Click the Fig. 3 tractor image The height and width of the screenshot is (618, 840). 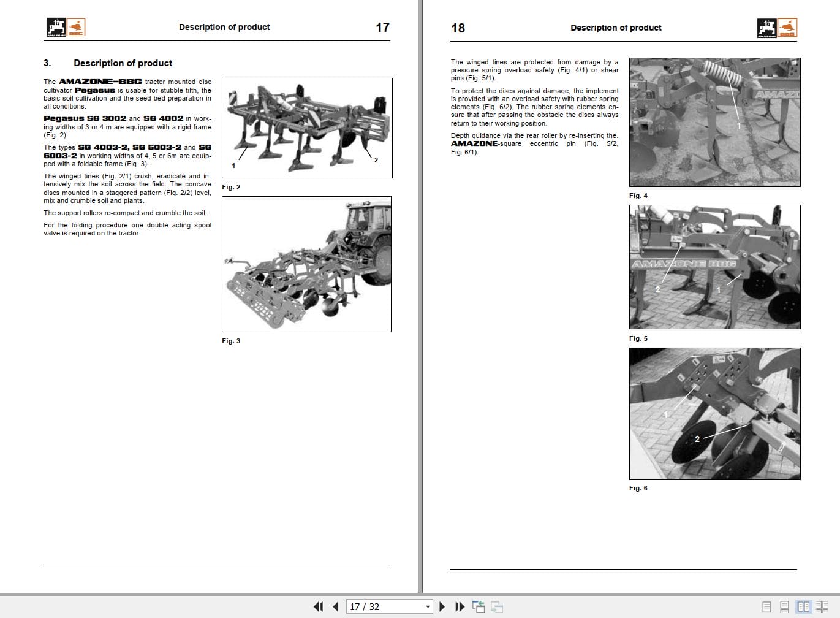pyautogui.click(x=306, y=264)
